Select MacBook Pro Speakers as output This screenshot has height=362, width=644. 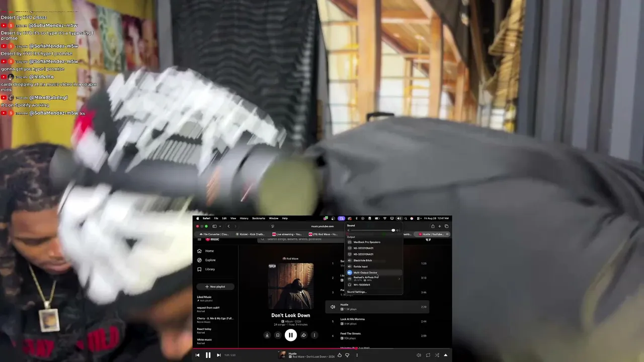(x=374, y=242)
